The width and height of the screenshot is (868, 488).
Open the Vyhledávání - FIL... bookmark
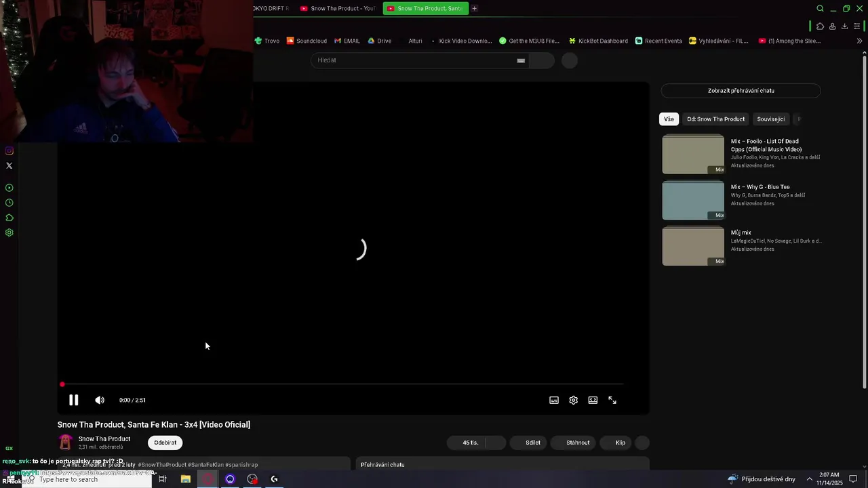(x=719, y=41)
